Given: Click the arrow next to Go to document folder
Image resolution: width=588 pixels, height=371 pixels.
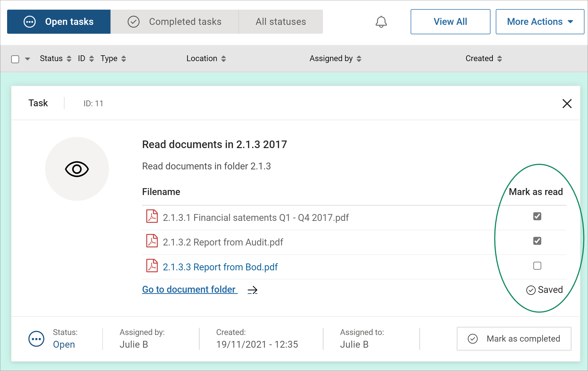Looking at the screenshot, I should click(252, 290).
